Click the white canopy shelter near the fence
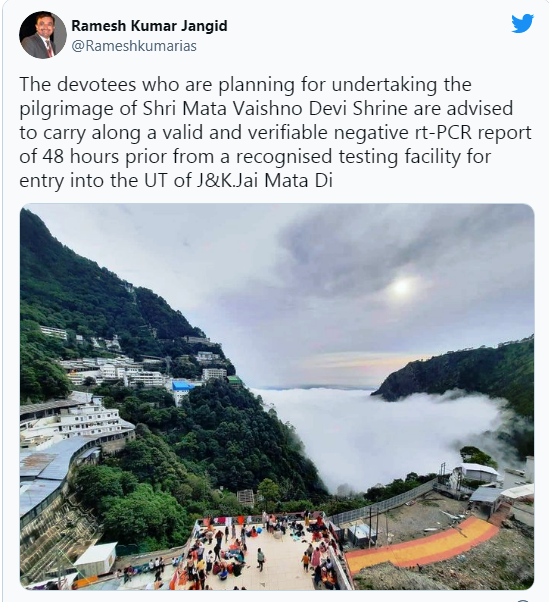549x602 pixels. click(x=479, y=473)
